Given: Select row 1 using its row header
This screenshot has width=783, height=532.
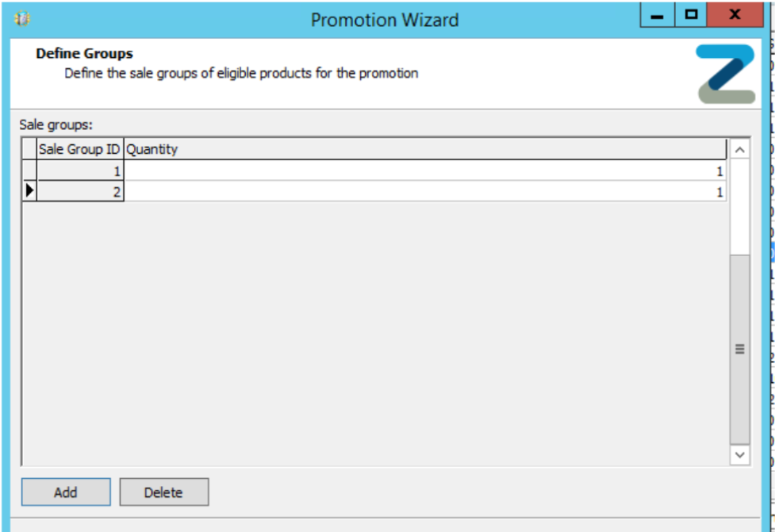Looking at the screenshot, I should [x=29, y=170].
